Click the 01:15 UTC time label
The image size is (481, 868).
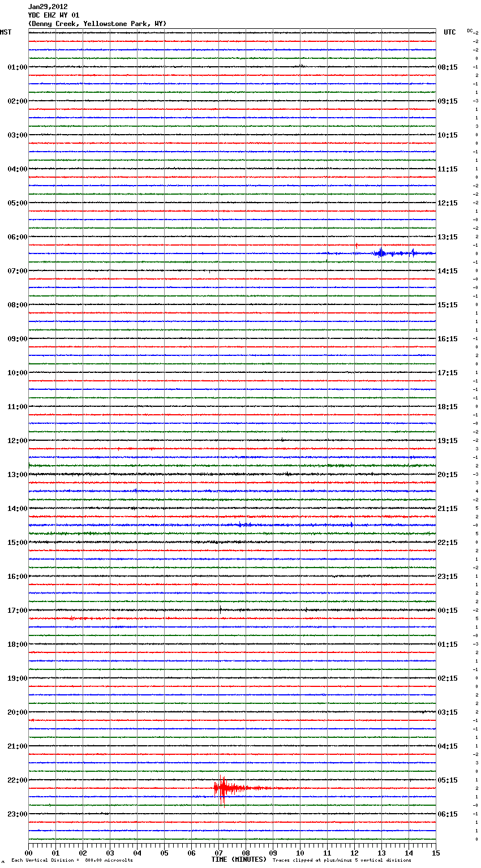[448, 644]
